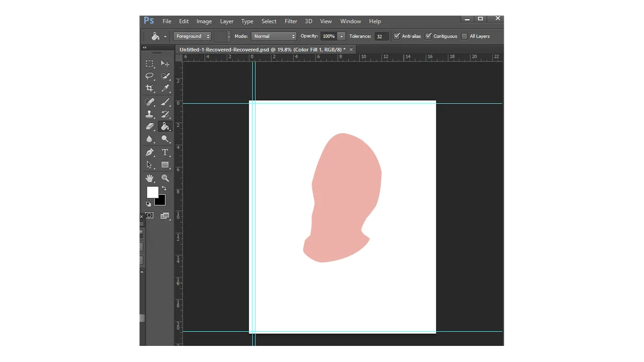Swap foreground and background colors
The image size is (644, 362).
pyautogui.click(x=164, y=189)
